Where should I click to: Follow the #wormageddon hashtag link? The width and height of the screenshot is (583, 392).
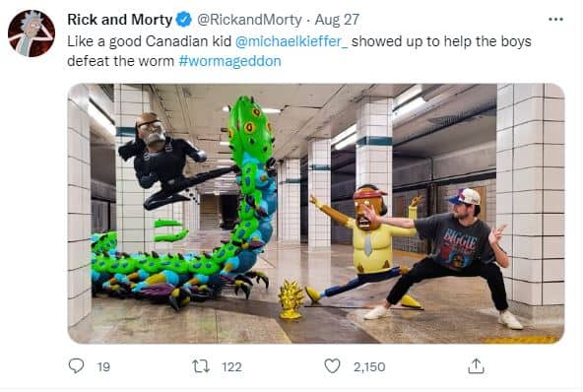pos(229,61)
